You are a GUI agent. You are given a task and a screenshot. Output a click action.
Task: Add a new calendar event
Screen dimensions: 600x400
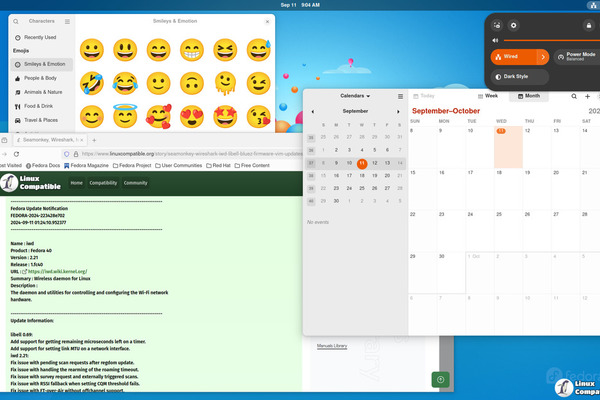(x=589, y=96)
